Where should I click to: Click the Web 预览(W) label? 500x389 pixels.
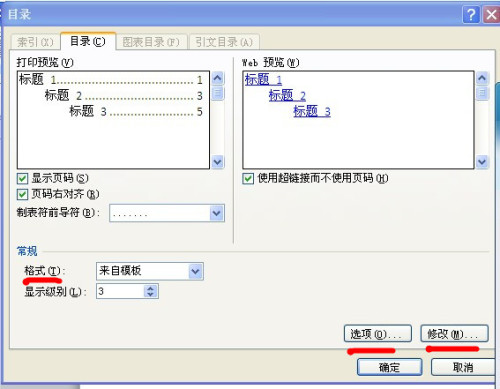click(271, 62)
